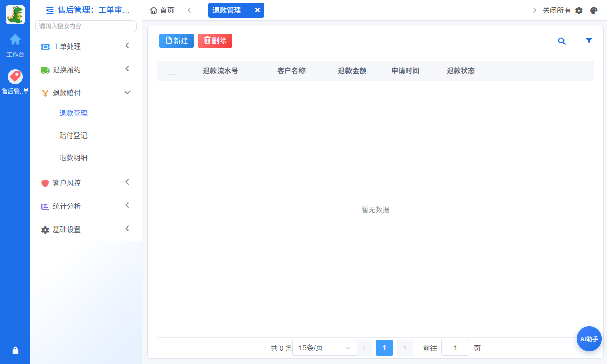Click the 客户风控 shield icon
The height and width of the screenshot is (364, 607).
[45, 183]
